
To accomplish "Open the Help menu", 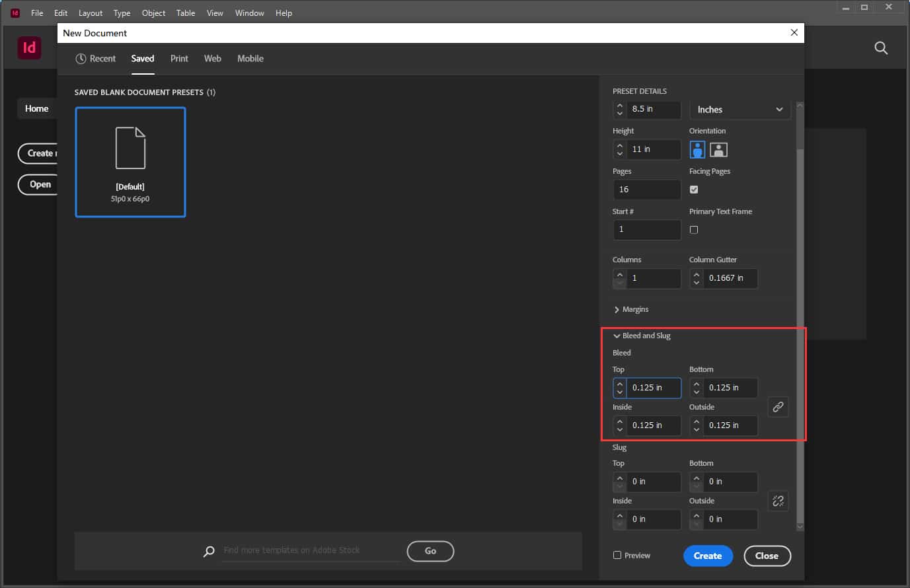I will click(x=284, y=13).
